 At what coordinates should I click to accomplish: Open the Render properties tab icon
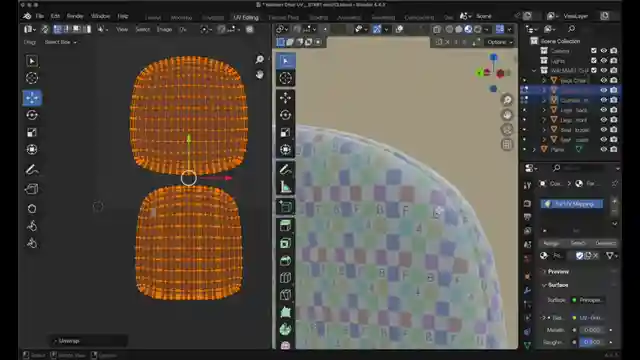tap(527, 203)
